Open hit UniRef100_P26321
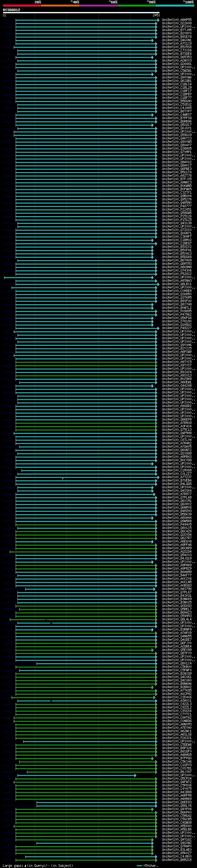197x868 pixels. (x=176, y=737)
